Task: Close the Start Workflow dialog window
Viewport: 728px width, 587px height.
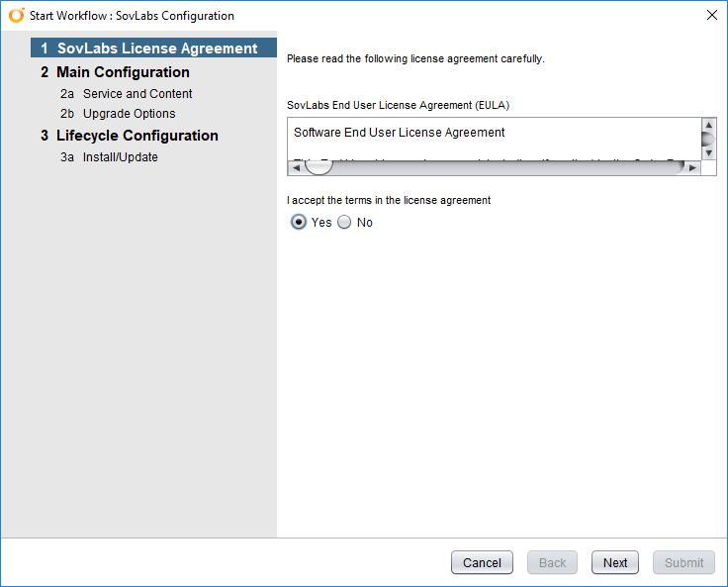Action: click(711, 15)
